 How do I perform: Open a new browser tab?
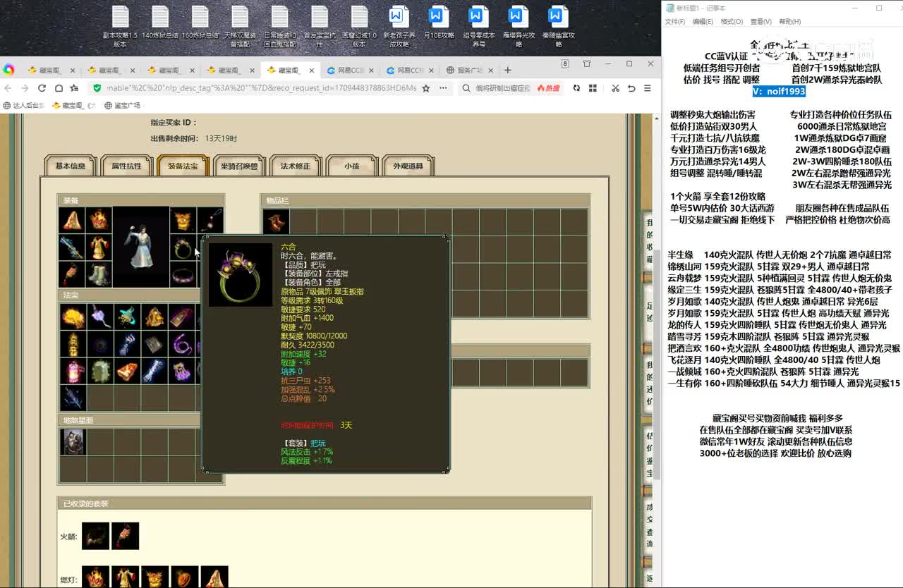click(507, 70)
